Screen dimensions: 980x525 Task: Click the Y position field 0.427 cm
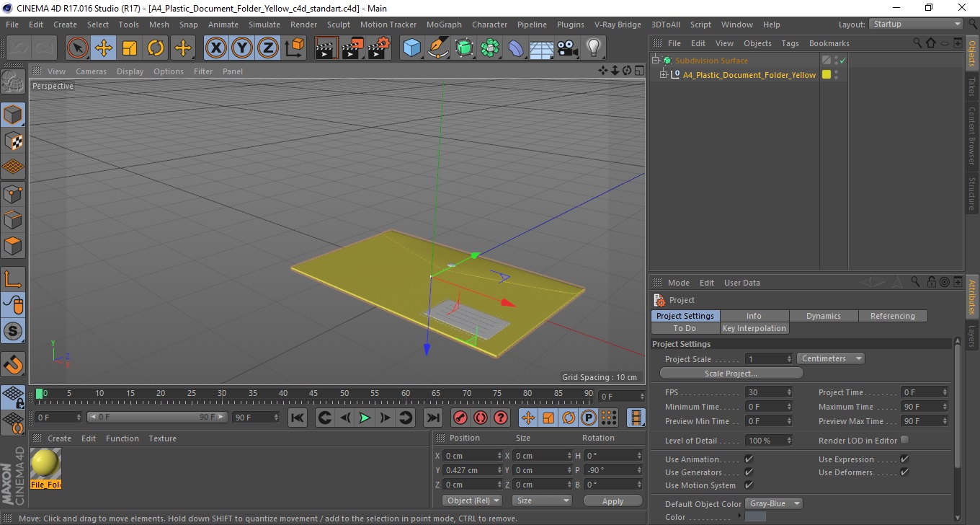[x=473, y=470]
